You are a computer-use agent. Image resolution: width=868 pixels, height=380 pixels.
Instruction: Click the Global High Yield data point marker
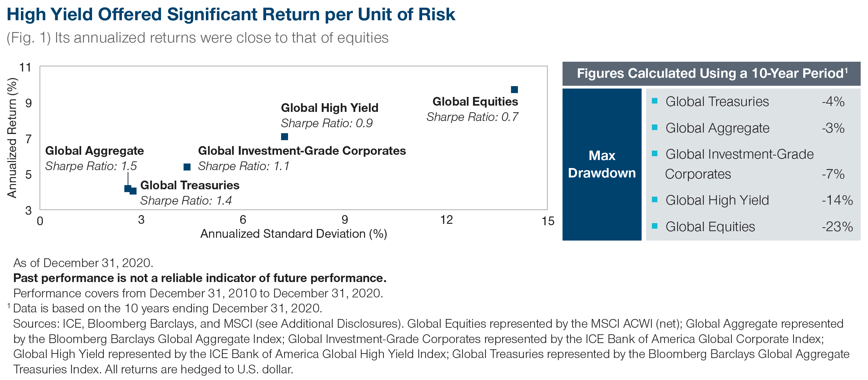point(285,137)
